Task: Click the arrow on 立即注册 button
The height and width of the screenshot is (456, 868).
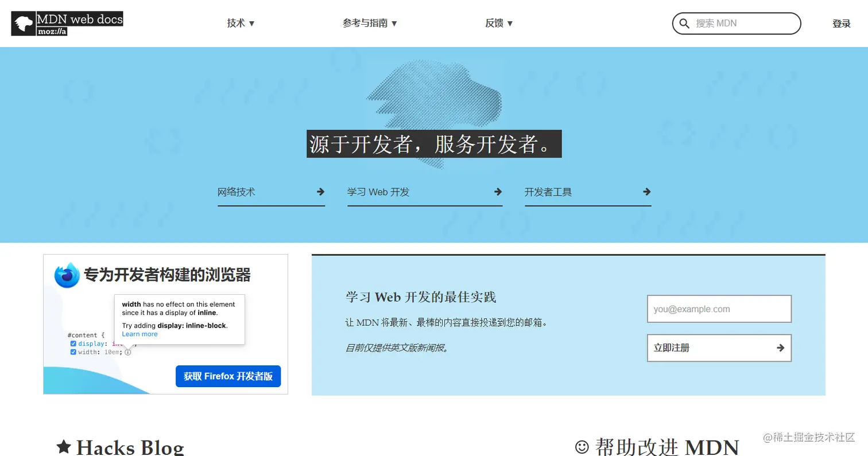Action: (x=780, y=348)
